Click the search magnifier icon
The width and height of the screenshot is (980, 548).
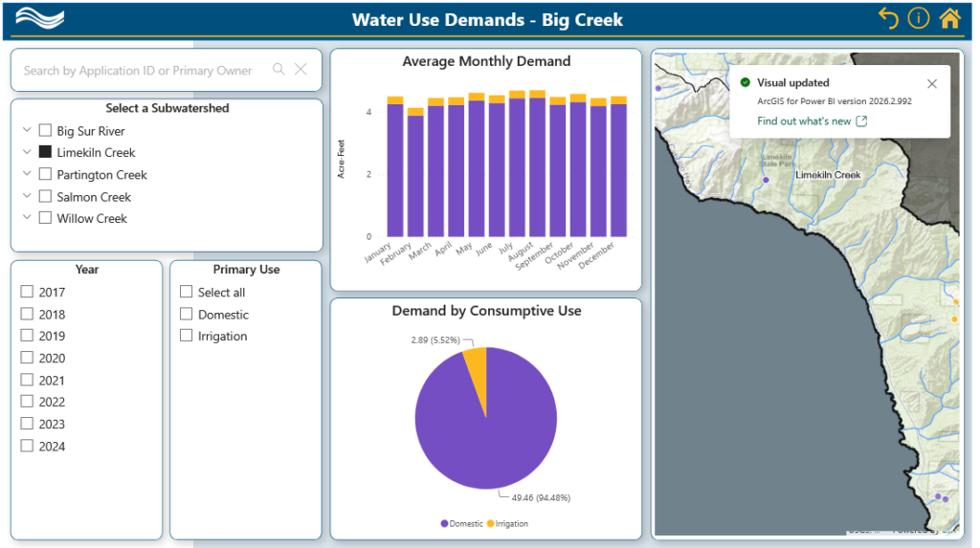[x=278, y=70]
